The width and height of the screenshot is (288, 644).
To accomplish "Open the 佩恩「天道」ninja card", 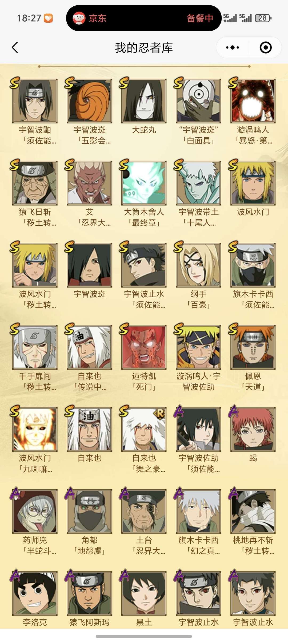I will point(253,347).
